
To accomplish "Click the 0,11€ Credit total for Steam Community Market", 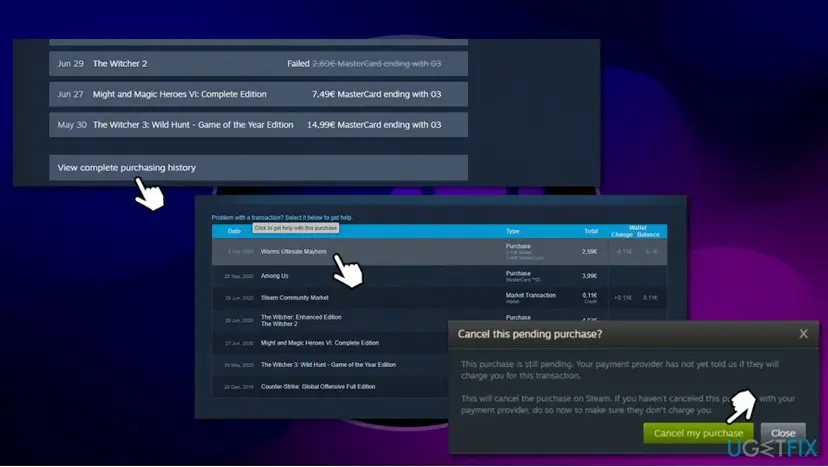I will (589, 298).
